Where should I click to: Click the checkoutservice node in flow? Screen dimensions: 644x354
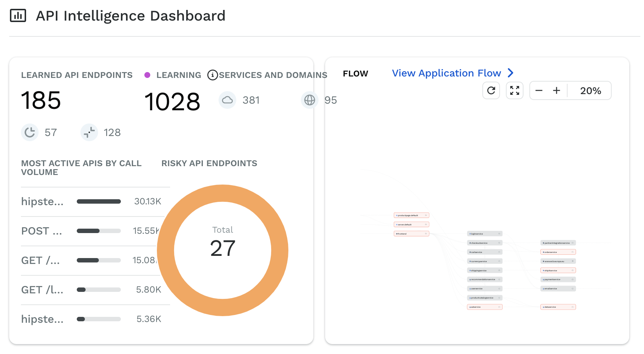point(484,243)
